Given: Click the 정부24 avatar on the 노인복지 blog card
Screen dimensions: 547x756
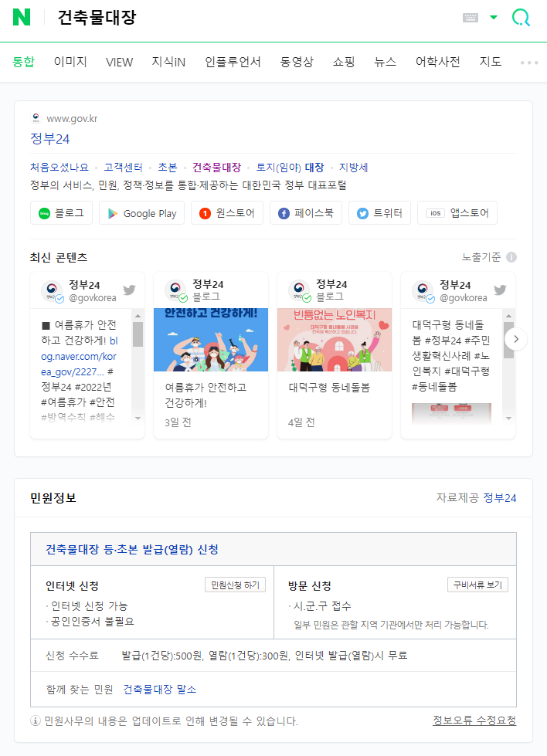Looking at the screenshot, I should pos(299,290).
